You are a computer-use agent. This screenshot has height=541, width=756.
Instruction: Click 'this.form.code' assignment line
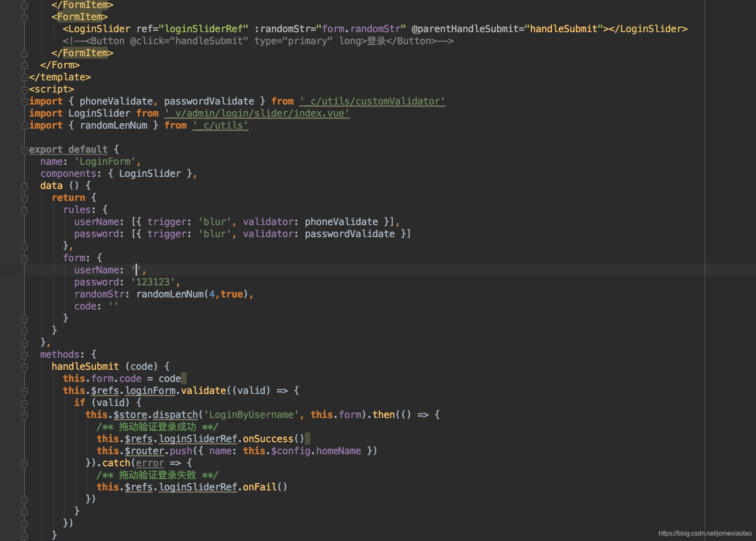pyautogui.click(x=122, y=379)
